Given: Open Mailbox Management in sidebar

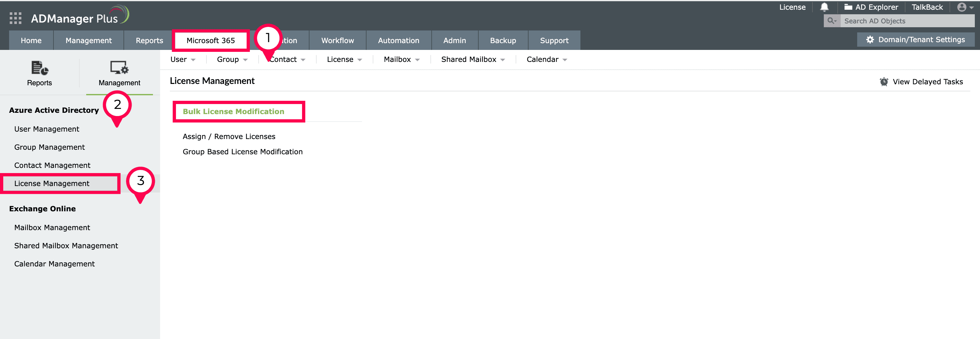Looking at the screenshot, I should [52, 228].
